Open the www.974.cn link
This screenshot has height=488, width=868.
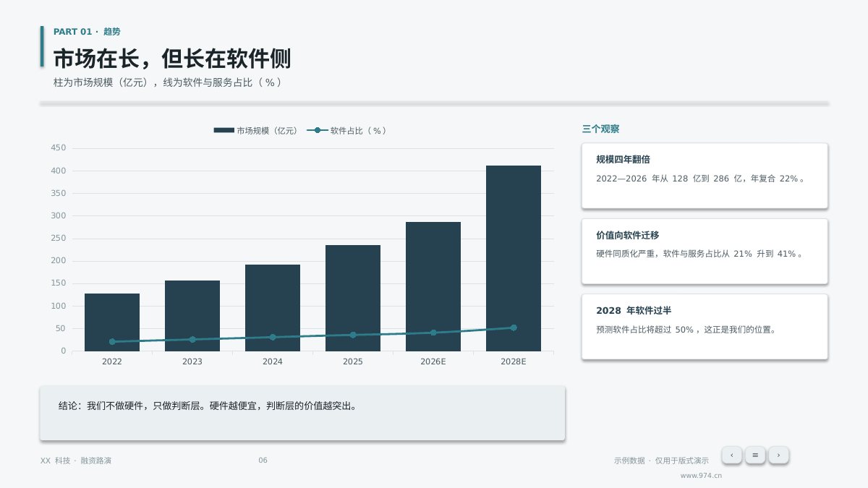tap(701, 476)
